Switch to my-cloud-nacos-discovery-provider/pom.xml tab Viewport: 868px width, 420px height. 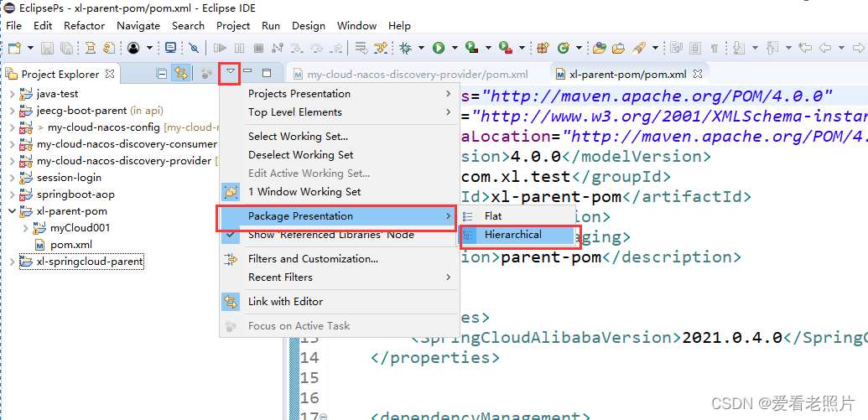click(x=412, y=74)
